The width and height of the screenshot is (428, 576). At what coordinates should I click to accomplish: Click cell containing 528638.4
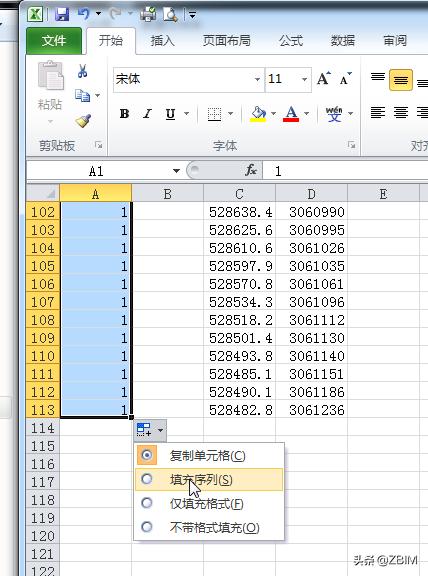[x=240, y=212]
